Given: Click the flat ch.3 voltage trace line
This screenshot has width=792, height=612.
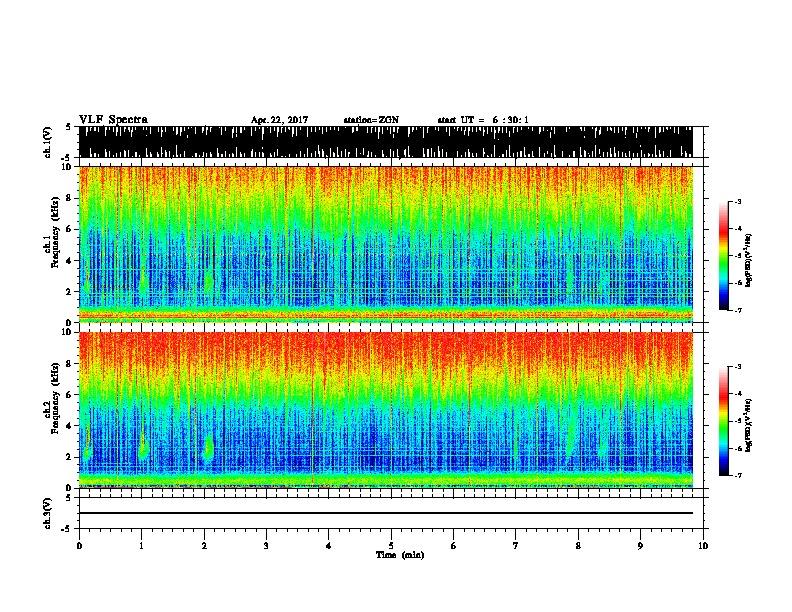Looking at the screenshot, I should [x=386, y=513].
